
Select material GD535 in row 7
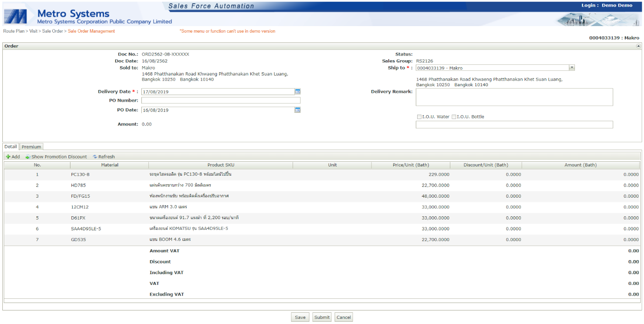coord(78,240)
